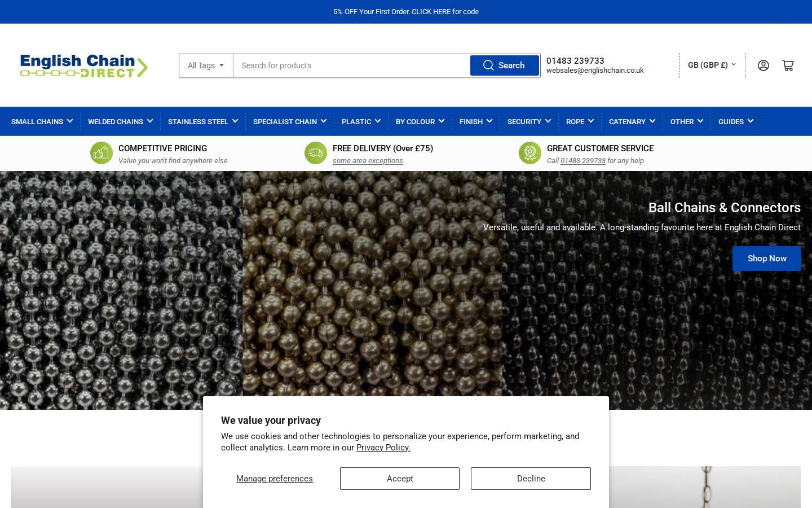Image resolution: width=812 pixels, height=508 pixels.
Task: Click the Ball Chains & Connectors heading
Action: tap(725, 208)
